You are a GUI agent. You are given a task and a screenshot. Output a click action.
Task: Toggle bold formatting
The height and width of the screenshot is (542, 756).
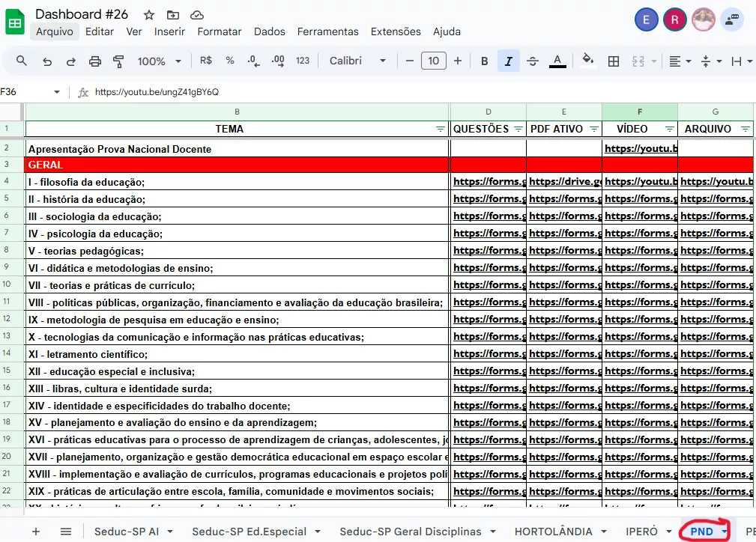485,61
